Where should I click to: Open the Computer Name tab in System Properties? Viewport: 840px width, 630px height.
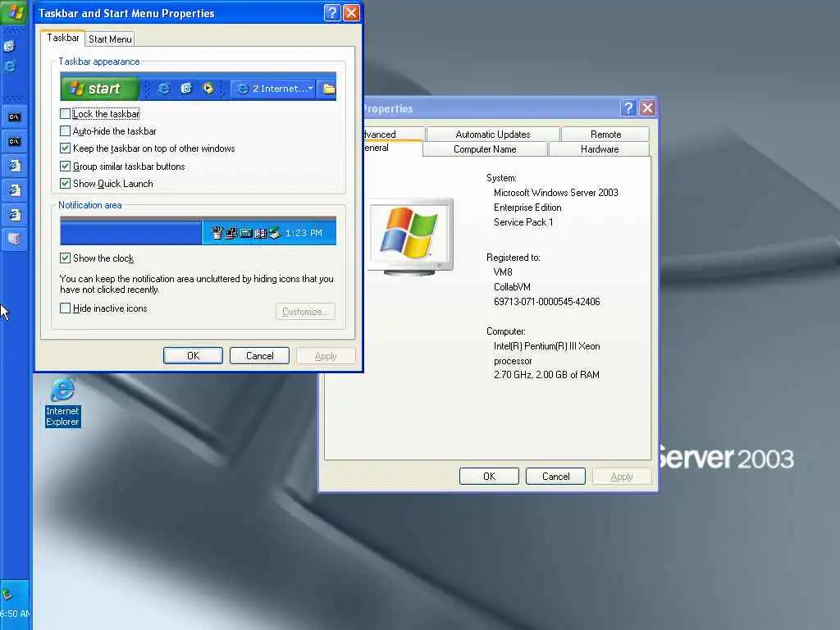pos(485,149)
